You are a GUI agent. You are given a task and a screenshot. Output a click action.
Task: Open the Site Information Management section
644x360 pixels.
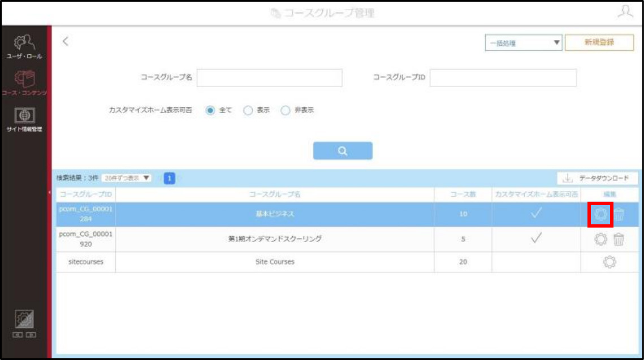click(24, 119)
